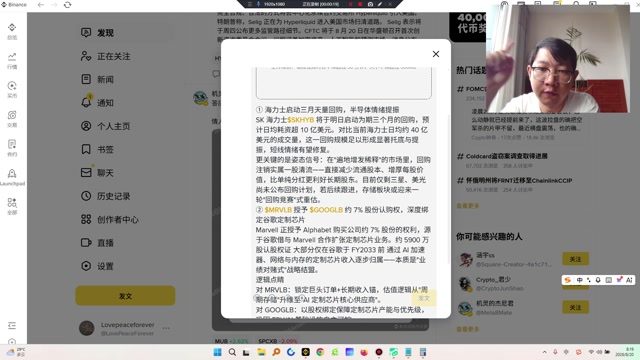Click the $MRVLB ticker tag in post

pyautogui.click(x=278, y=210)
